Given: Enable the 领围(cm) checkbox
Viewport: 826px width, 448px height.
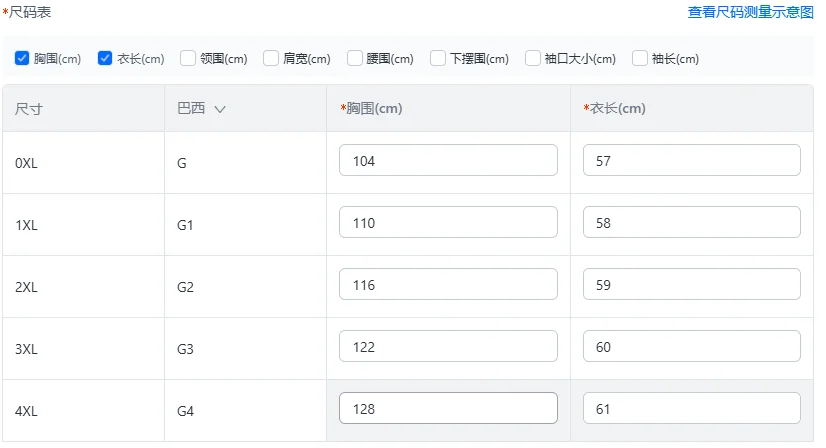Looking at the screenshot, I should (x=188, y=59).
